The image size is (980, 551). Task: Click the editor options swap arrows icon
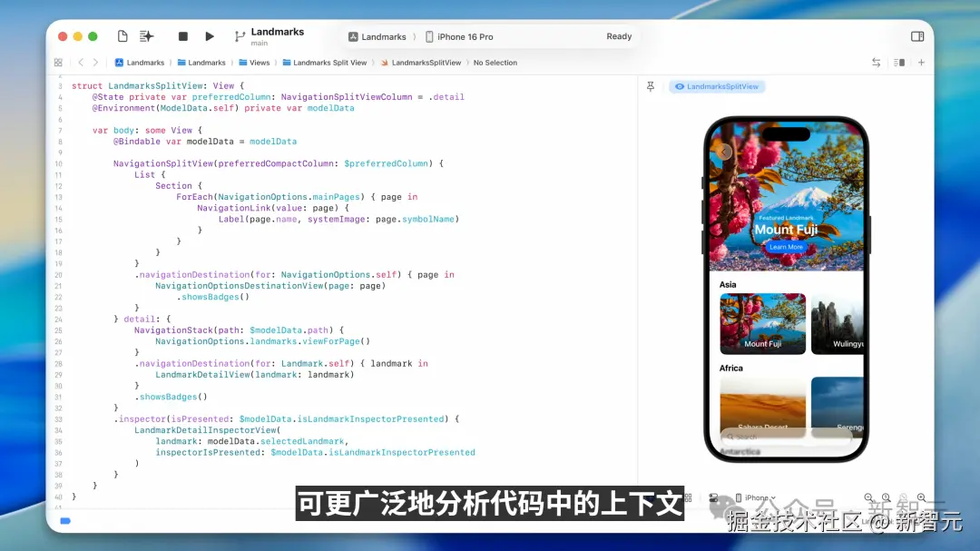877,63
